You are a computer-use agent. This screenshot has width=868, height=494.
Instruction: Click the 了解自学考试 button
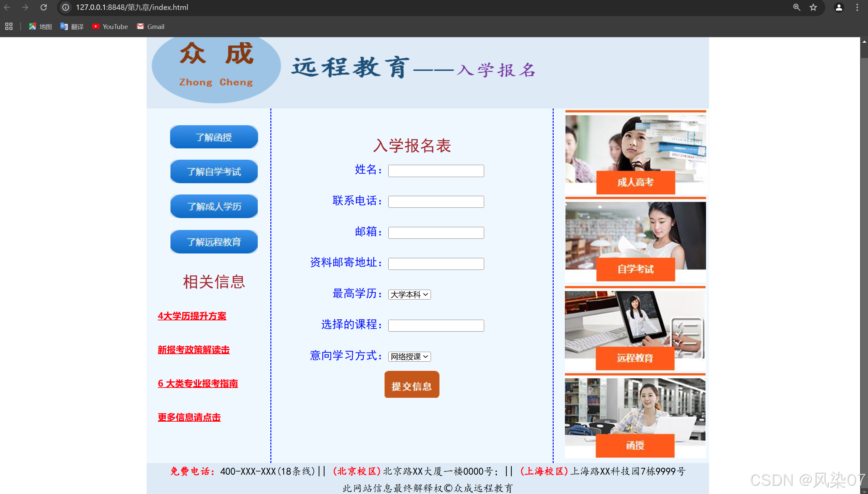(x=214, y=171)
